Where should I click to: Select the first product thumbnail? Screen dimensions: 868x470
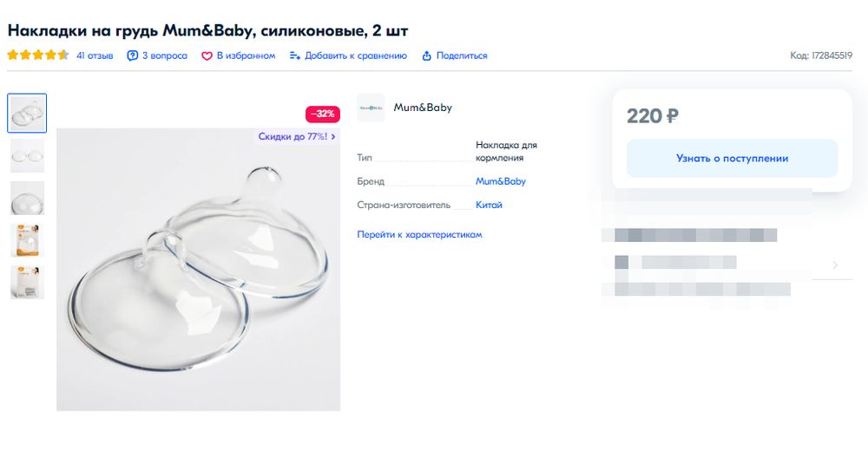pos(27,113)
